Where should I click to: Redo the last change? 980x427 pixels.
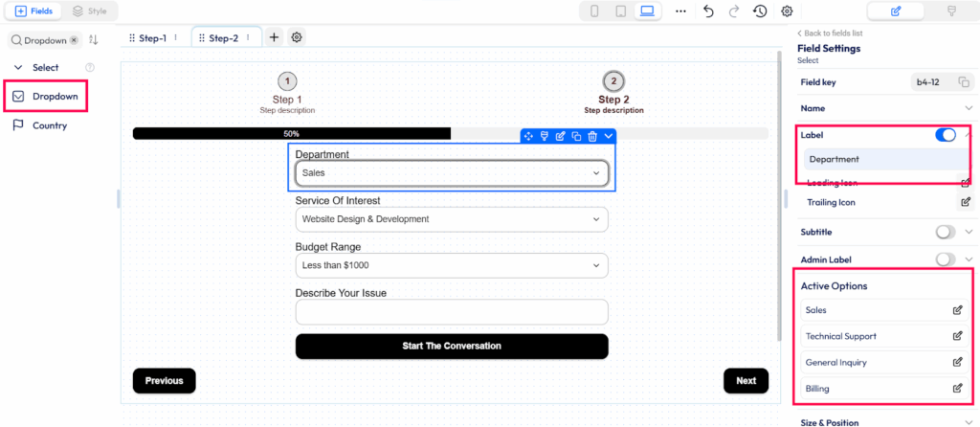(734, 11)
